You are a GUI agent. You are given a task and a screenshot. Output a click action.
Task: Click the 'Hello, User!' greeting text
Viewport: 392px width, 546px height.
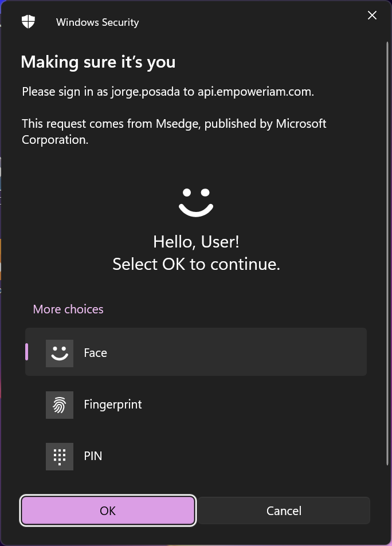pyautogui.click(x=196, y=242)
